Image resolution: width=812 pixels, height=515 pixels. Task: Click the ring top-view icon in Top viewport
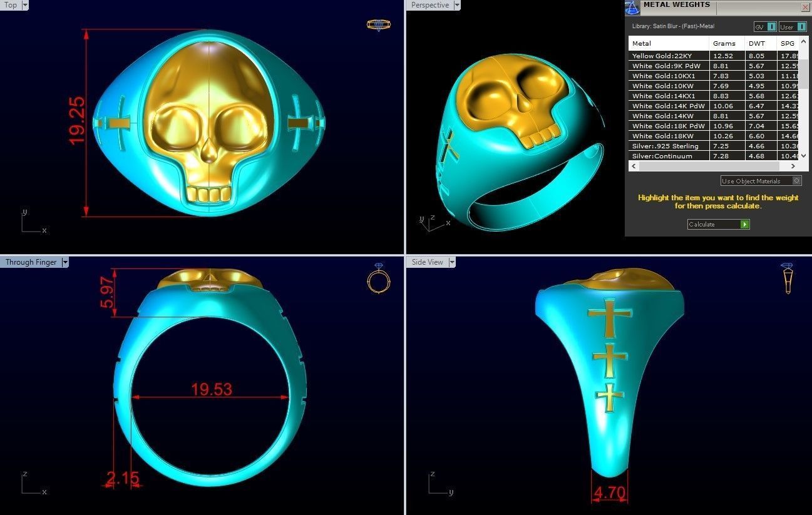[379, 25]
